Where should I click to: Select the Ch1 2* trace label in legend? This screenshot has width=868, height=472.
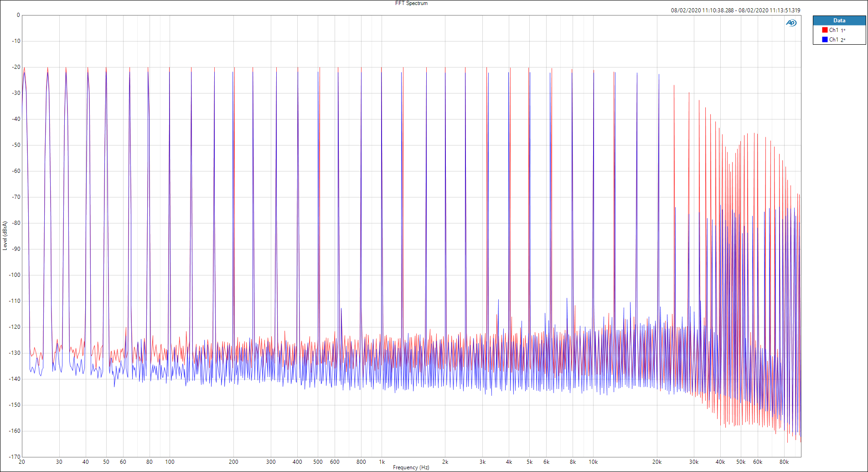point(837,40)
